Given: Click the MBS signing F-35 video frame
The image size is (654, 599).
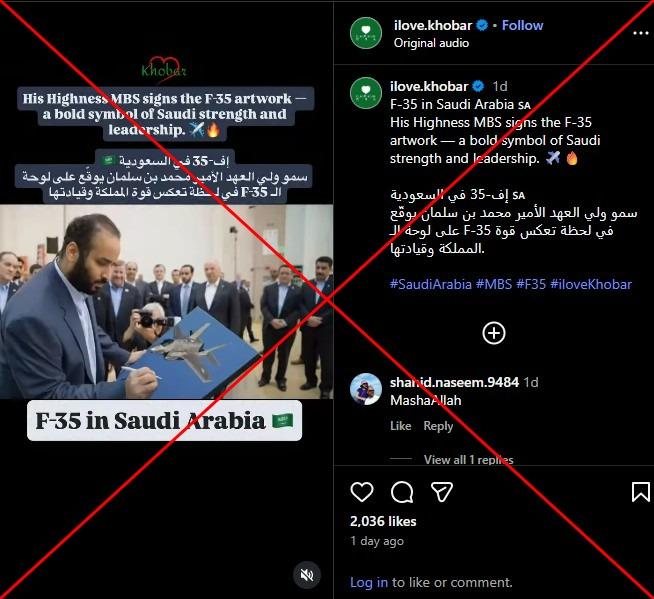Looking at the screenshot, I should [x=166, y=302].
